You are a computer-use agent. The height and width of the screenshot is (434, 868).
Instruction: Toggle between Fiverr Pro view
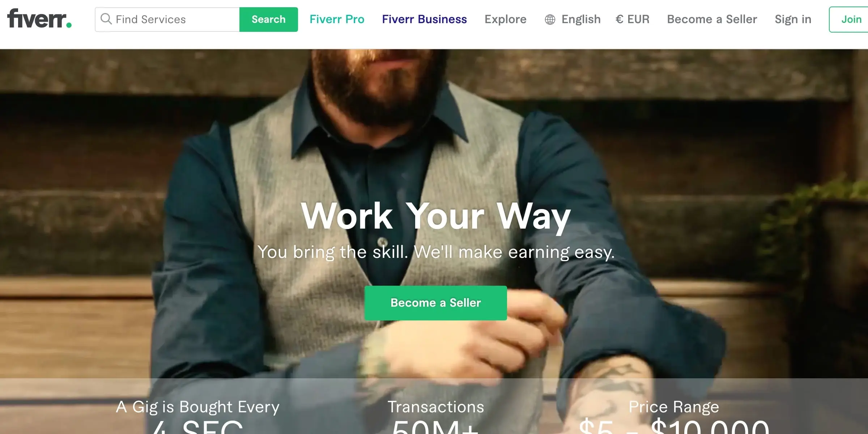336,19
